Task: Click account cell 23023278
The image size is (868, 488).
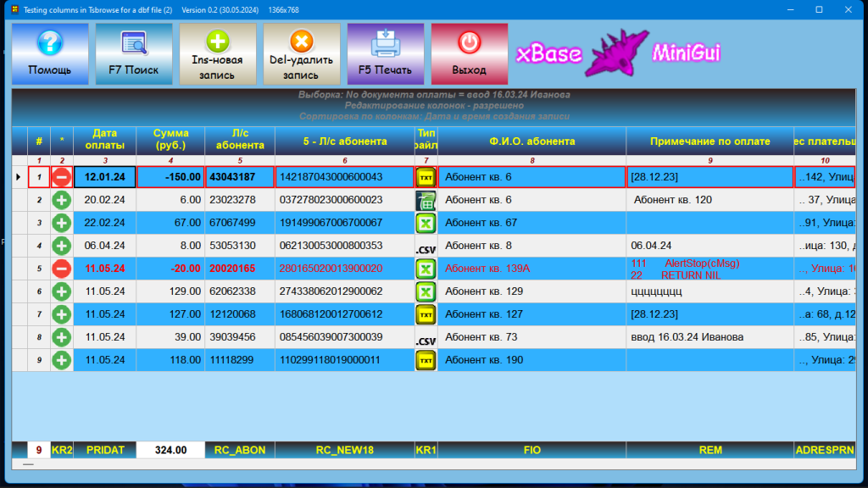Action: 240,200
